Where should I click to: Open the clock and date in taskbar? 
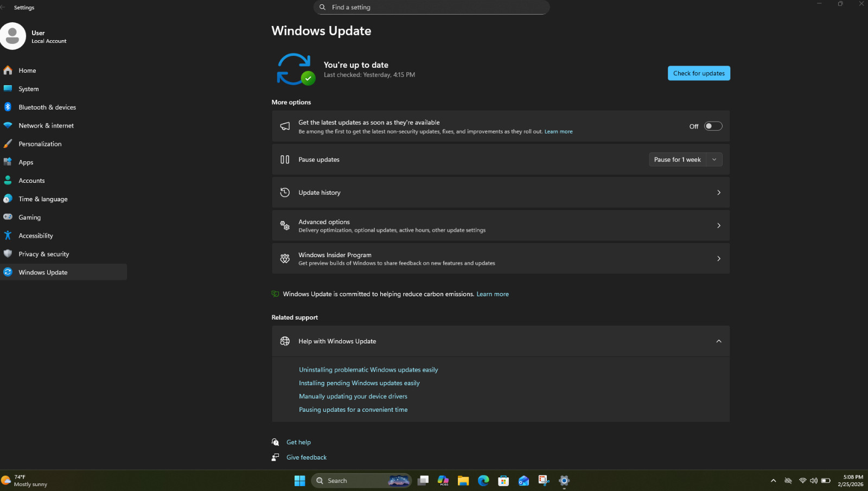(x=850, y=481)
